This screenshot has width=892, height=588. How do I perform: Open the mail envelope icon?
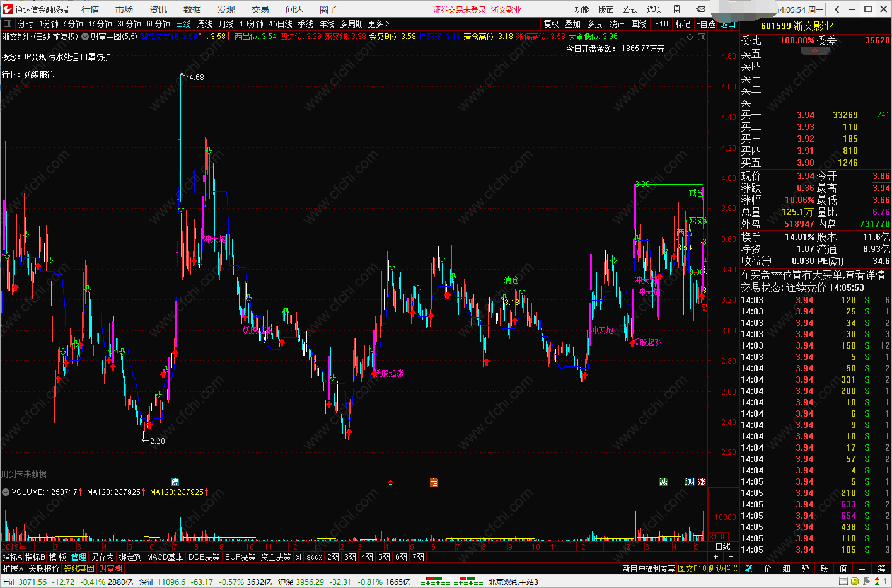click(x=700, y=9)
